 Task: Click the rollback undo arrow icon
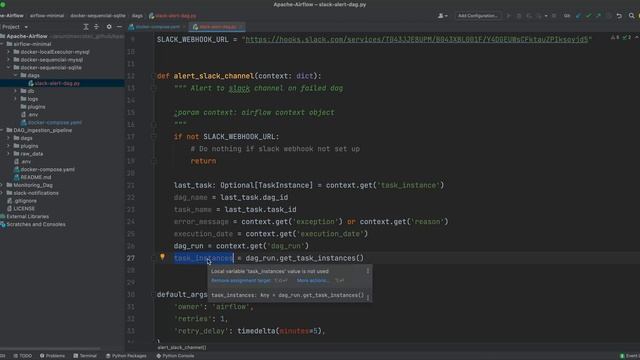click(619, 16)
